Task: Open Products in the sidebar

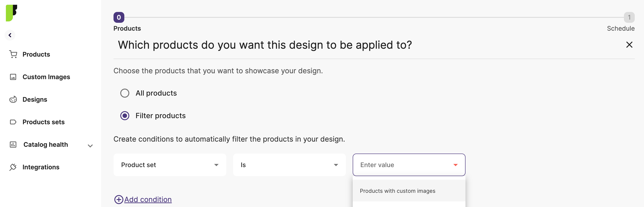Action: [36, 54]
